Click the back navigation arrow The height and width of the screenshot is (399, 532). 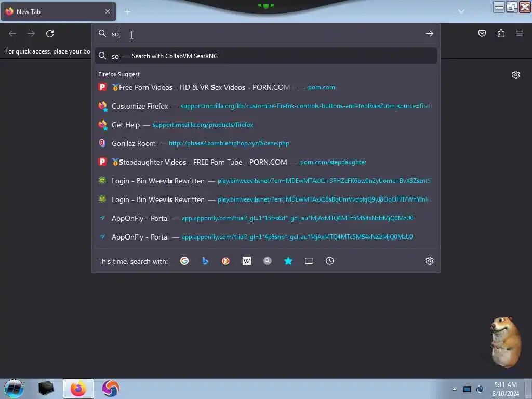12,34
